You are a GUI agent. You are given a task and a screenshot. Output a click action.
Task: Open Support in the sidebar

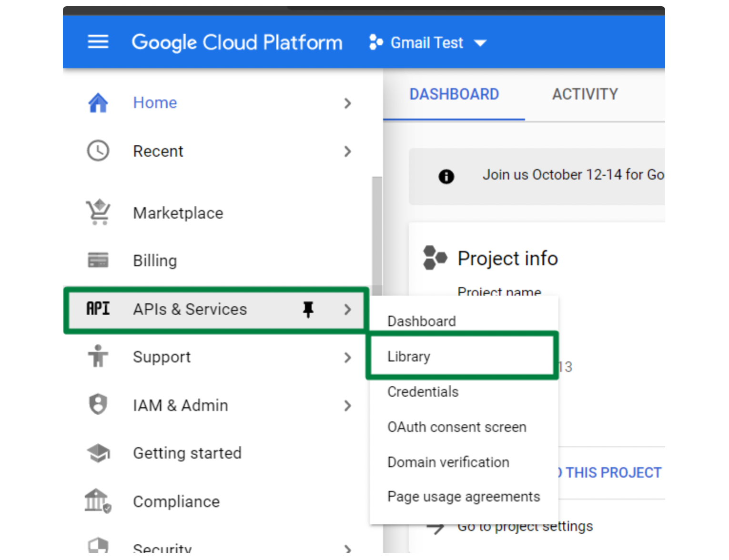[x=162, y=357]
